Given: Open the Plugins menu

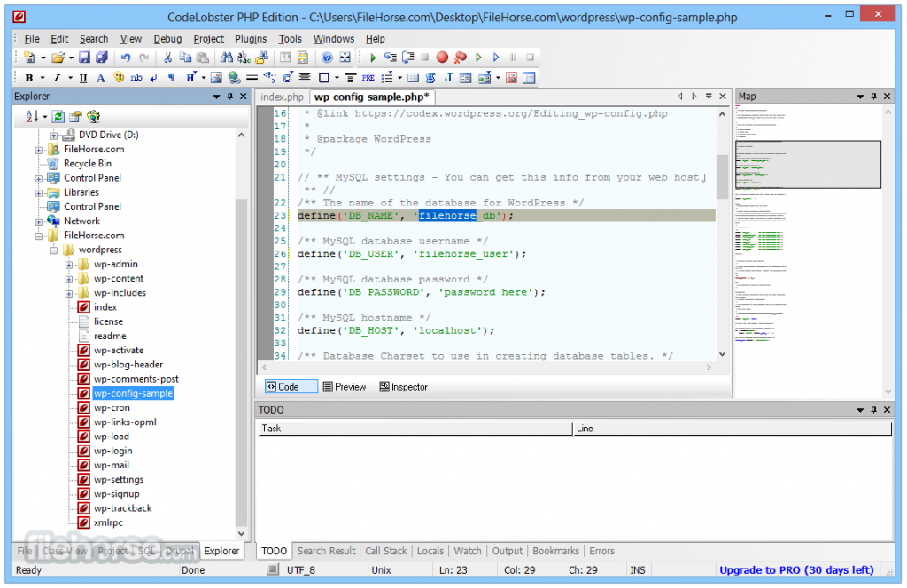Looking at the screenshot, I should 251,38.
